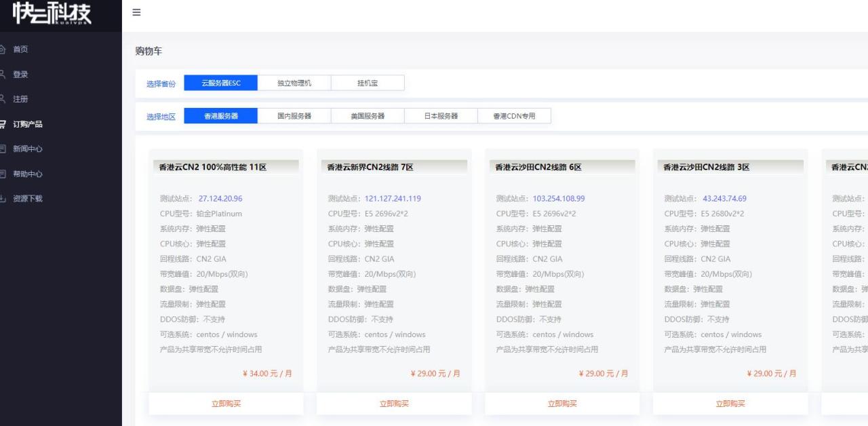The image size is (868, 426).
Task: Switch to 挂机宝 tab
Action: tap(368, 83)
